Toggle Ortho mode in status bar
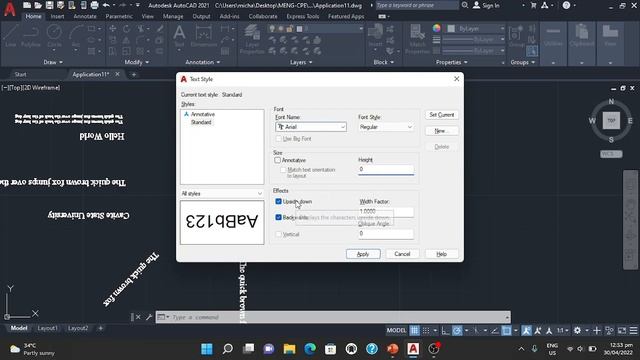 (445, 330)
